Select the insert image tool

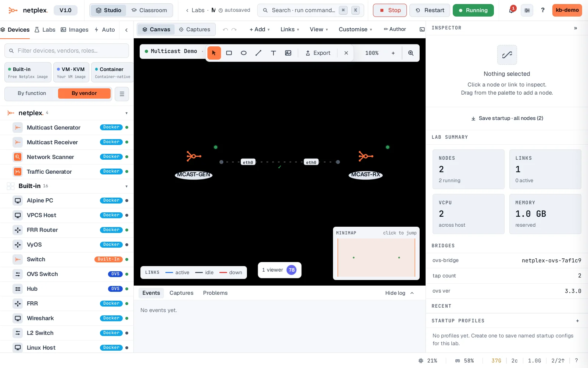[288, 53]
